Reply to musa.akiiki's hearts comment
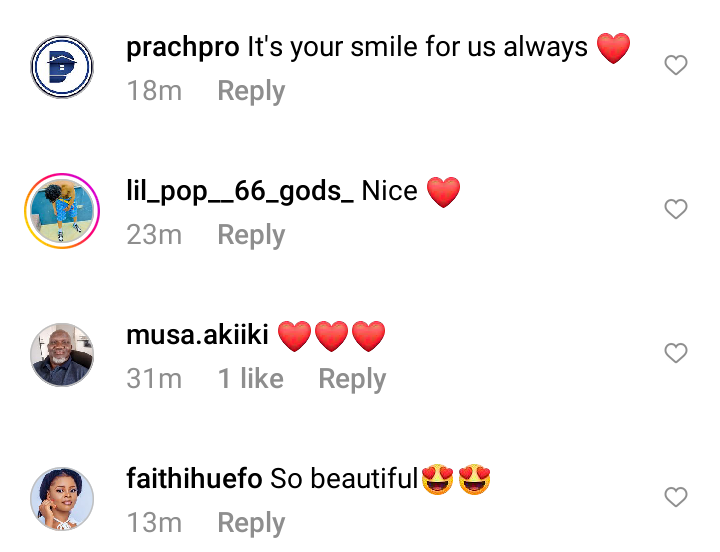Viewport: 720px width, 552px height. click(352, 379)
